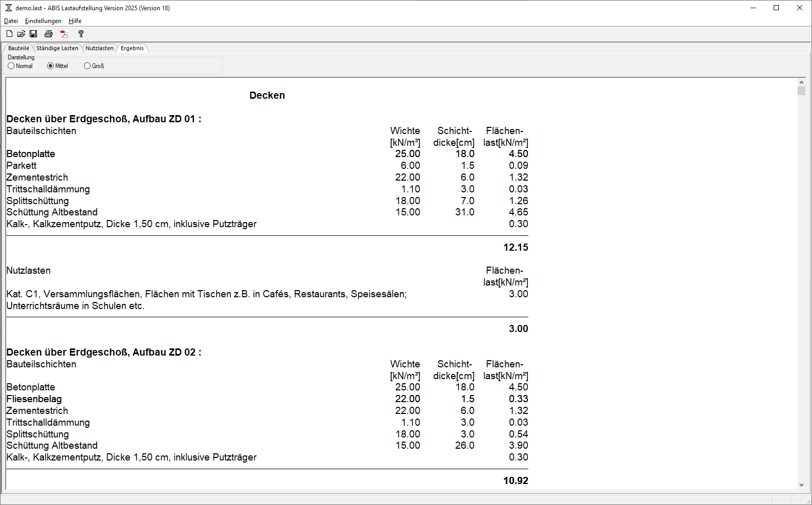
Task: Choose the Groß display size option
Action: (x=87, y=66)
